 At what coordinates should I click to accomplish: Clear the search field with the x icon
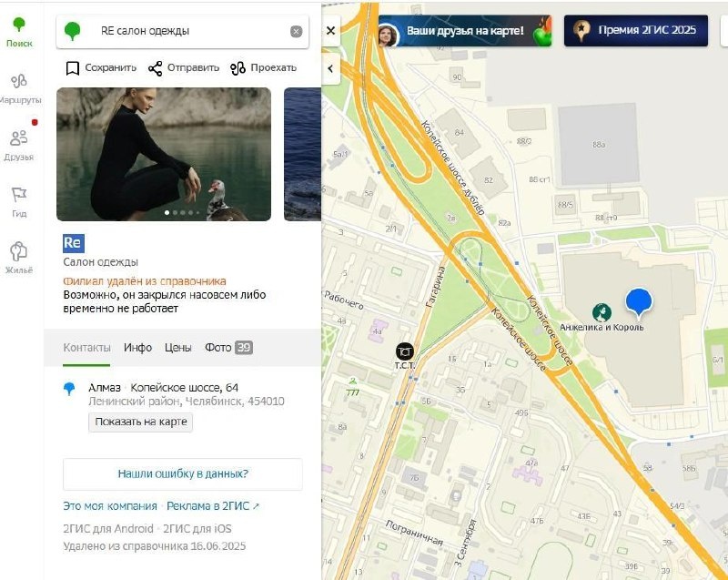pos(297,31)
